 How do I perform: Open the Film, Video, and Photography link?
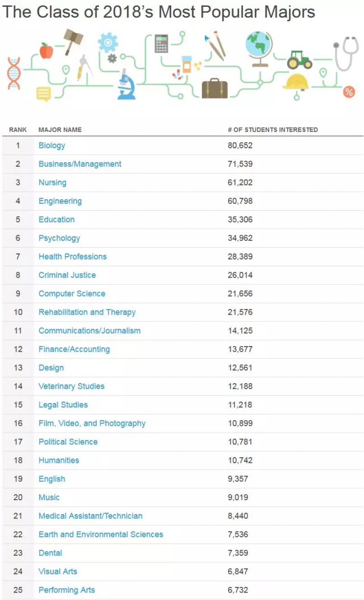(92, 424)
